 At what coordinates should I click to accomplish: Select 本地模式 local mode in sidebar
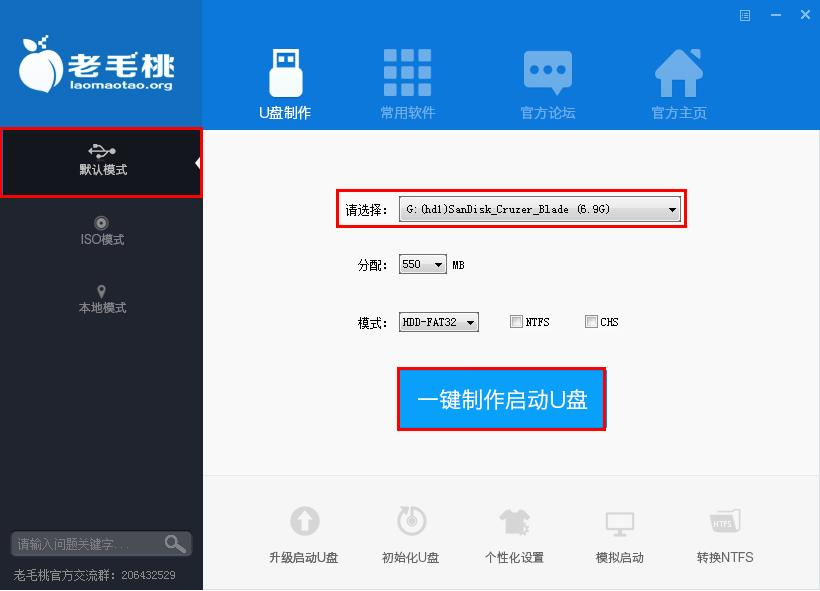point(102,299)
